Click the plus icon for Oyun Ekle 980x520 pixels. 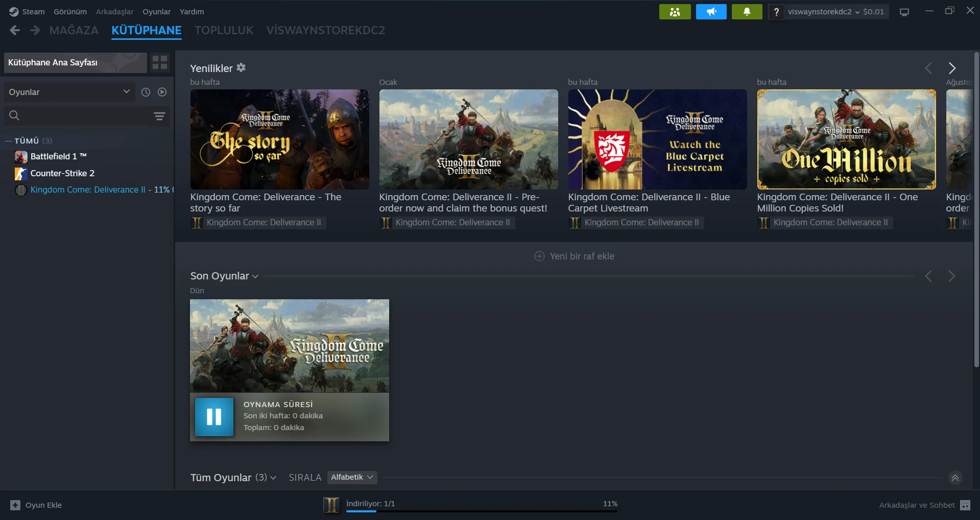tap(15, 505)
